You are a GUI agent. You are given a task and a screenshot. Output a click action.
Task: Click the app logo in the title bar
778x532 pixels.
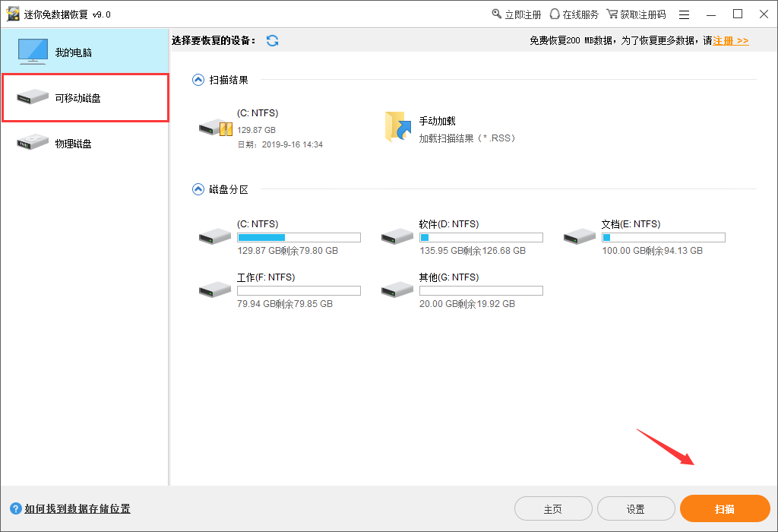tap(13, 14)
